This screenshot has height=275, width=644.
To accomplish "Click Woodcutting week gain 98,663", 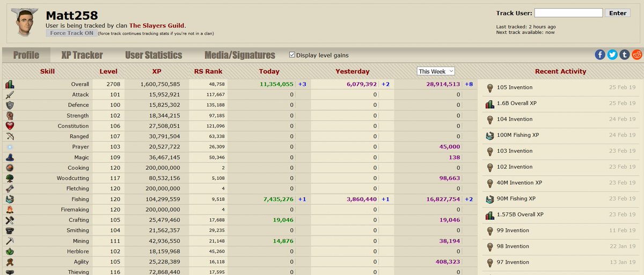I will coord(449,179).
